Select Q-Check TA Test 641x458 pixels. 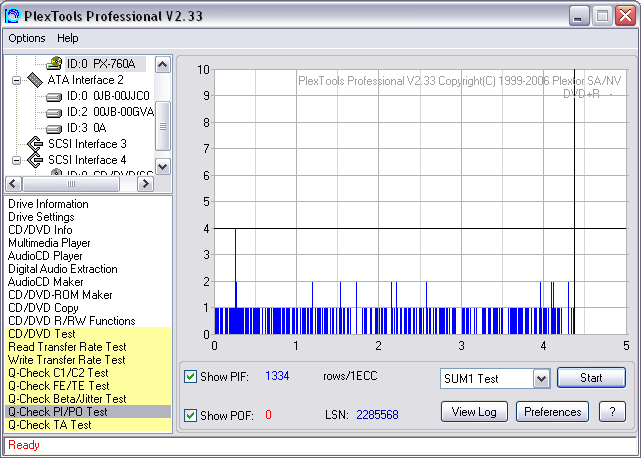[88, 425]
